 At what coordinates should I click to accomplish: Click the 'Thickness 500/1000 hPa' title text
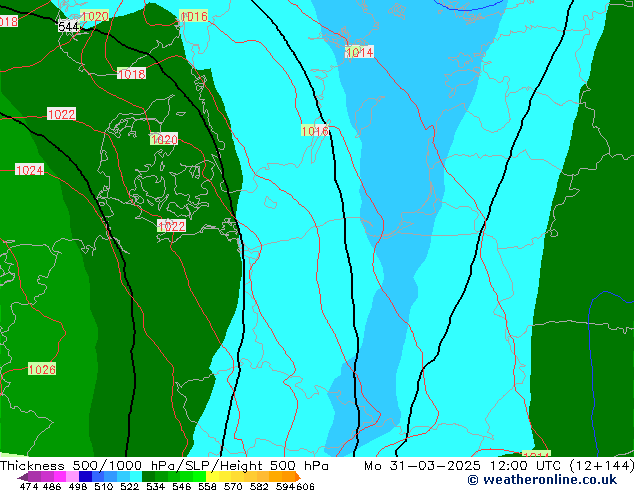(x=88, y=466)
